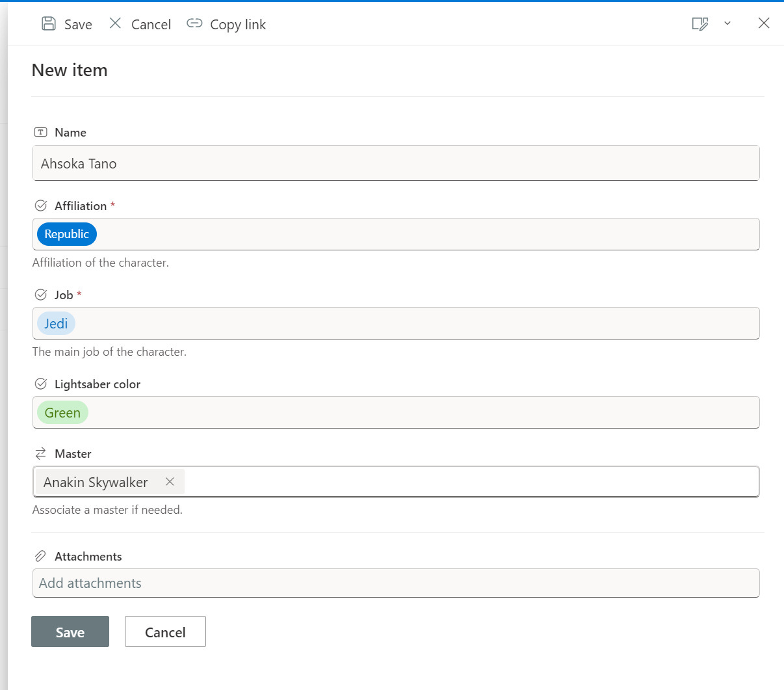The width and height of the screenshot is (784, 690).
Task: Click the bottom Save button
Action: (x=70, y=631)
